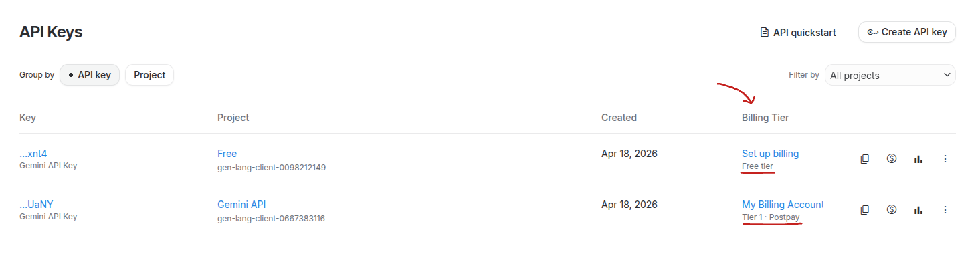
Task: Copy the ...UaNY API key
Action: [x=864, y=210]
